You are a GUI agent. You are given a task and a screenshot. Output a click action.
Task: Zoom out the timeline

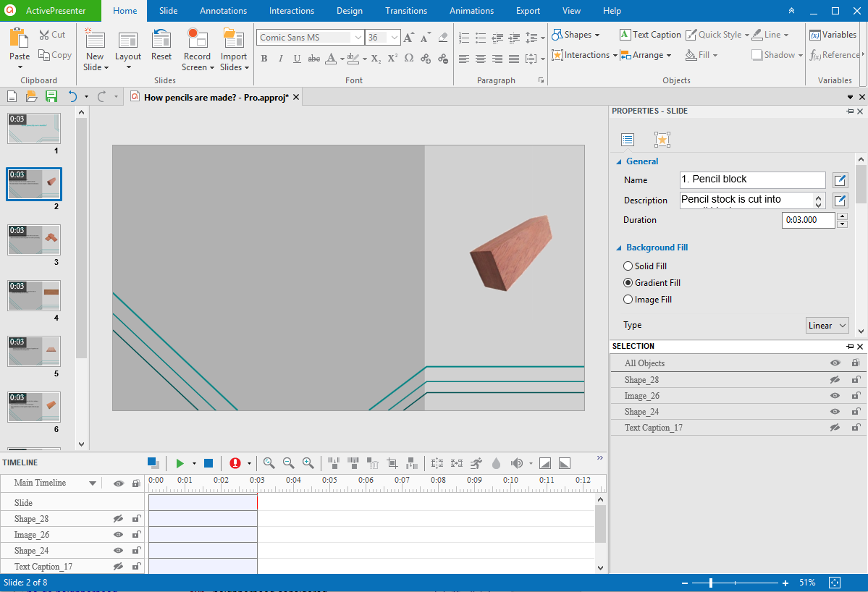(288, 463)
